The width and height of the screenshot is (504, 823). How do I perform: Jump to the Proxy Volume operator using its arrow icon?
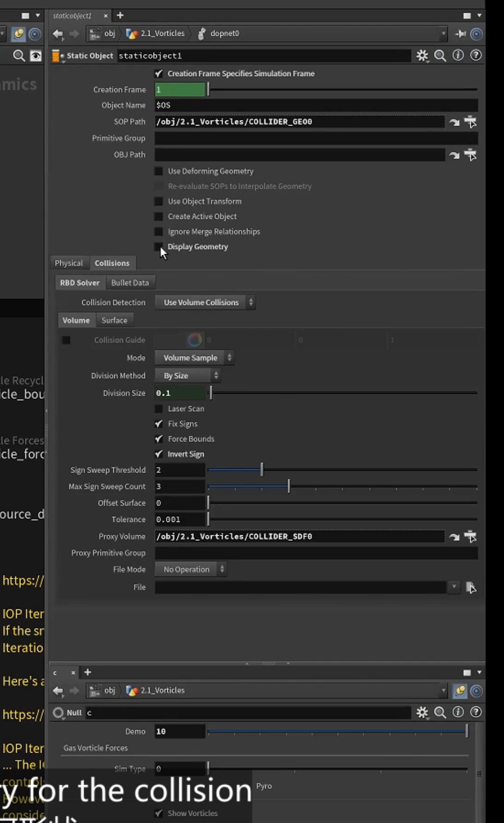tap(454, 537)
